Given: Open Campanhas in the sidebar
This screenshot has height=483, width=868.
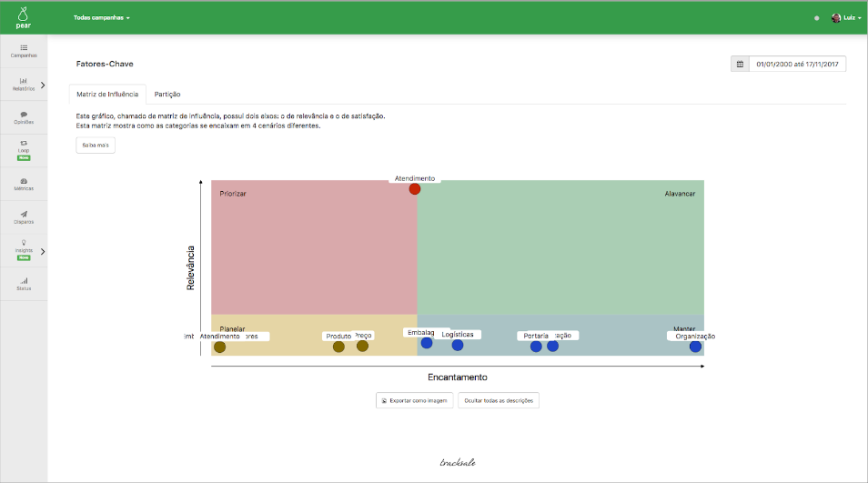Looking at the screenshot, I should click(24, 51).
